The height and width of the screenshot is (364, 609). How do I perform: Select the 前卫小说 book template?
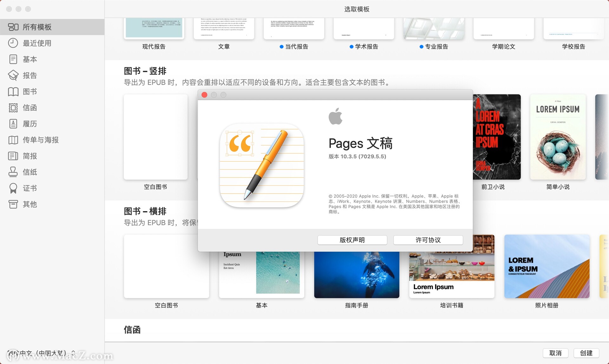[x=497, y=137]
